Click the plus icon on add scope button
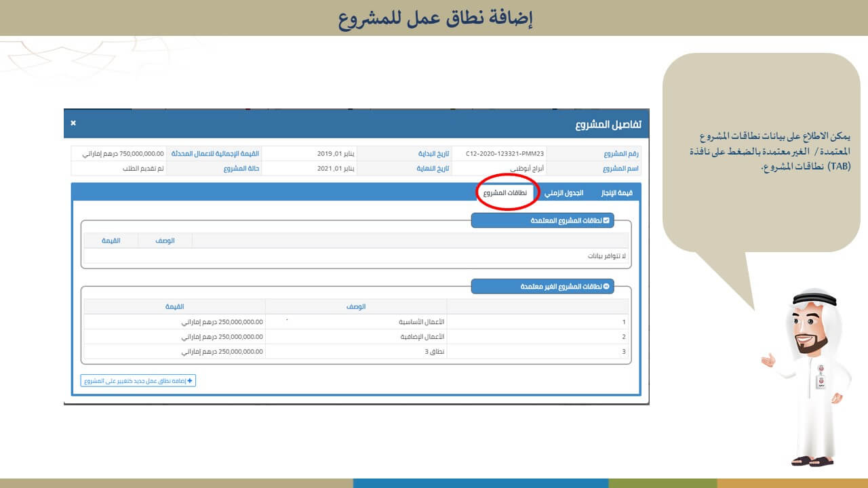 [x=190, y=381]
